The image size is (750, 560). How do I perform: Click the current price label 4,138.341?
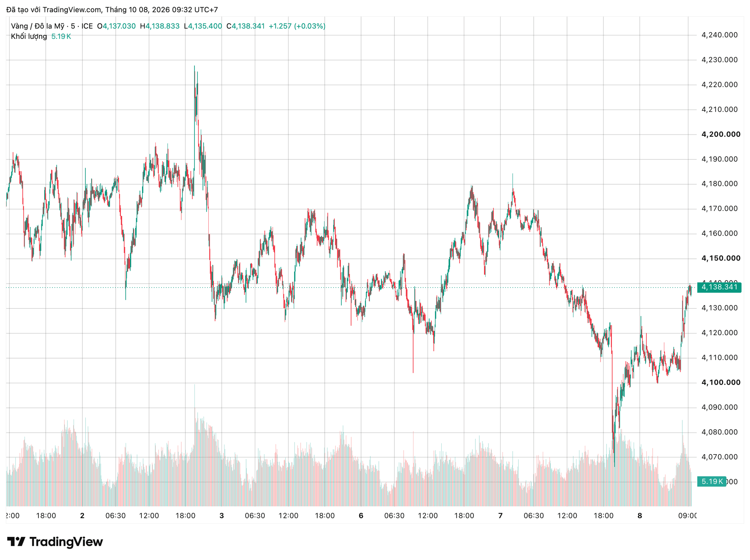coord(719,287)
